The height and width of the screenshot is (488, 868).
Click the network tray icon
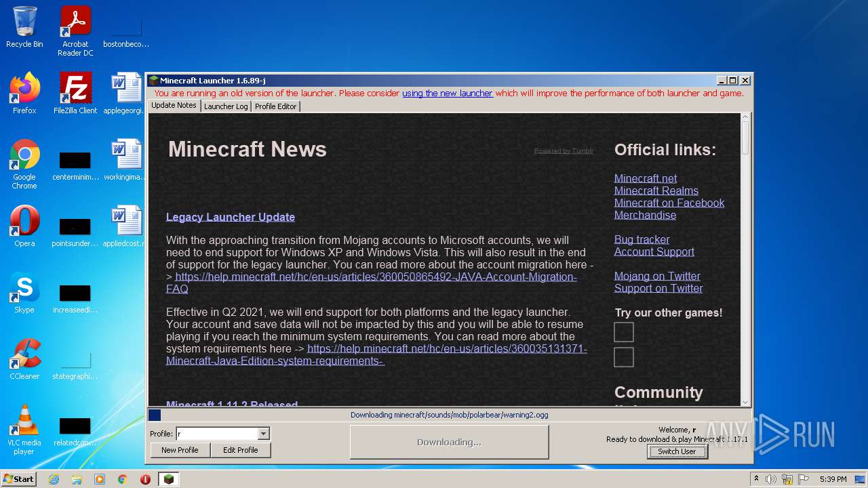coord(787,479)
